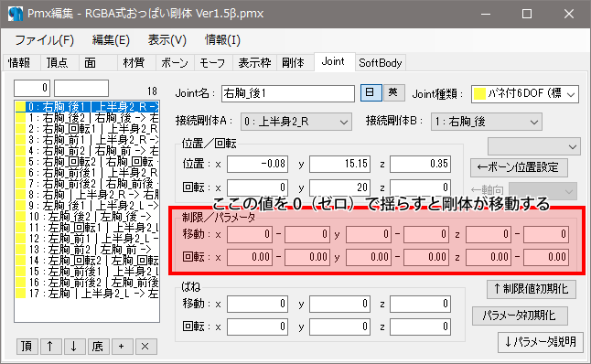Move the joint down with ↓ button

tap(74, 347)
